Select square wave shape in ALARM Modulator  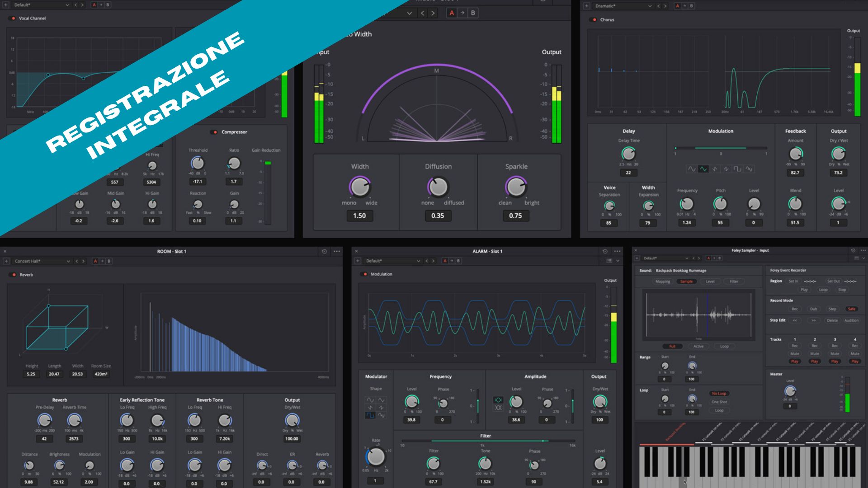[370, 415]
